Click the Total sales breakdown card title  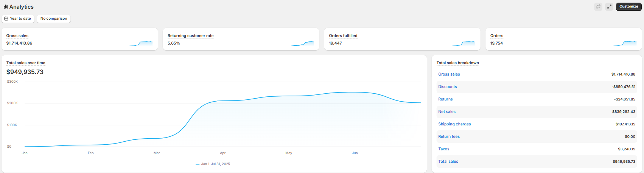457,63
